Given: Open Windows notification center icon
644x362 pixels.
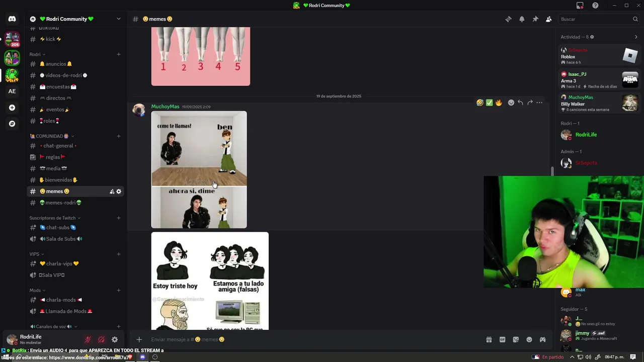Looking at the screenshot, I should 633,357.
